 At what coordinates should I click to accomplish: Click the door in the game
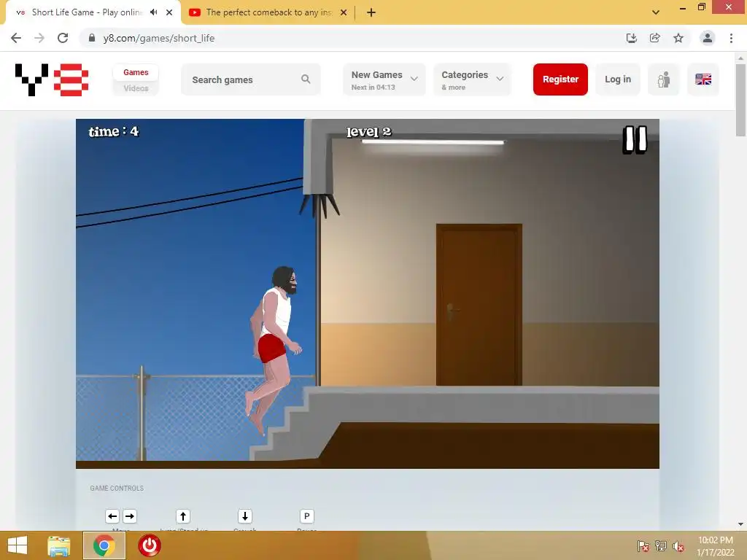(x=479, y=305)
